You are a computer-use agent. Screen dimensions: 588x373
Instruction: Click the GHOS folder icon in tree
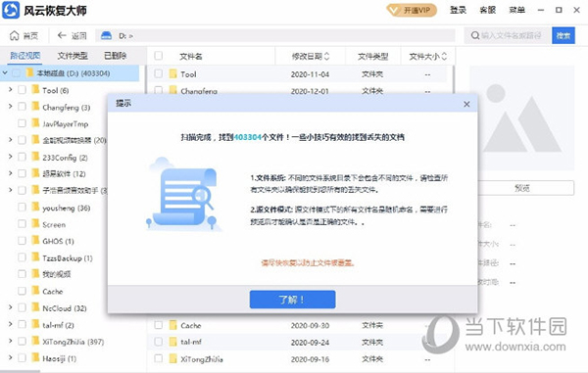click(x=35, y=241)
